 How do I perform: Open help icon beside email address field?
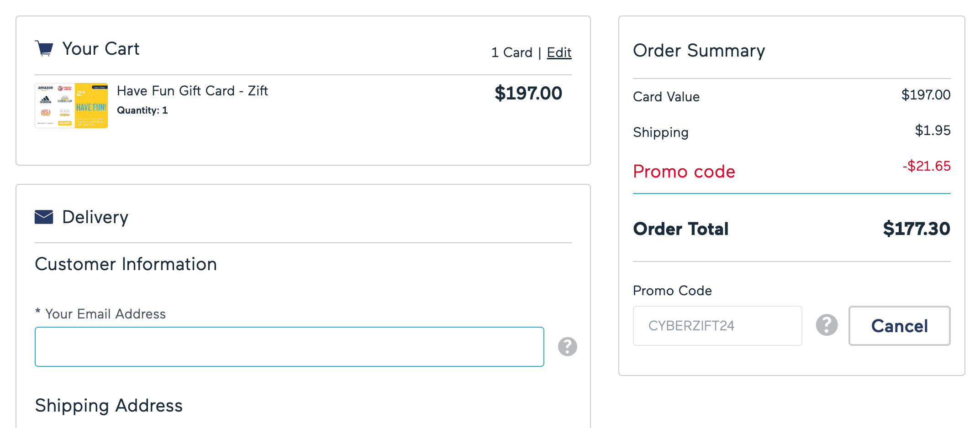[x=568, y=347]
